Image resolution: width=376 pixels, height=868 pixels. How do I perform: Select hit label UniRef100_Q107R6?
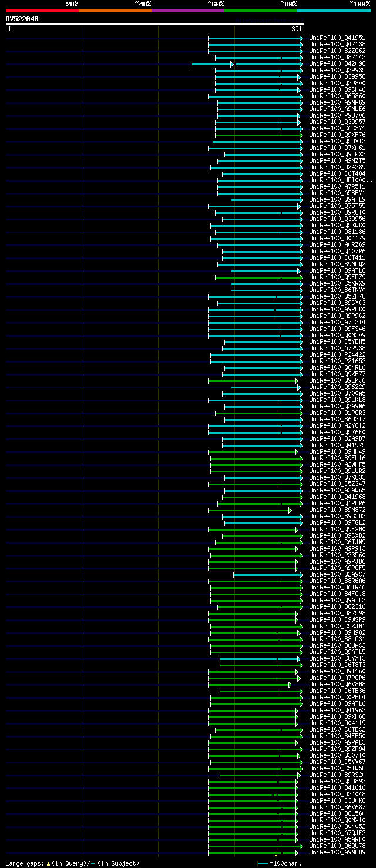click(337, 251)
